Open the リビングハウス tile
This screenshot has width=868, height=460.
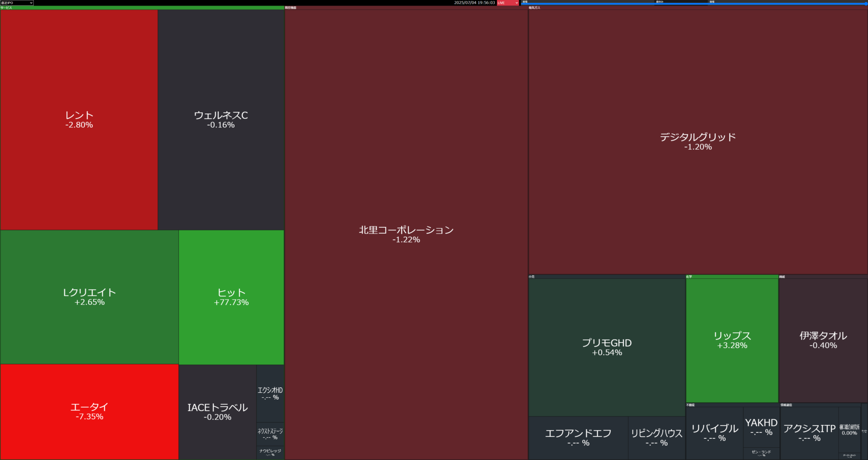point(656,438)
